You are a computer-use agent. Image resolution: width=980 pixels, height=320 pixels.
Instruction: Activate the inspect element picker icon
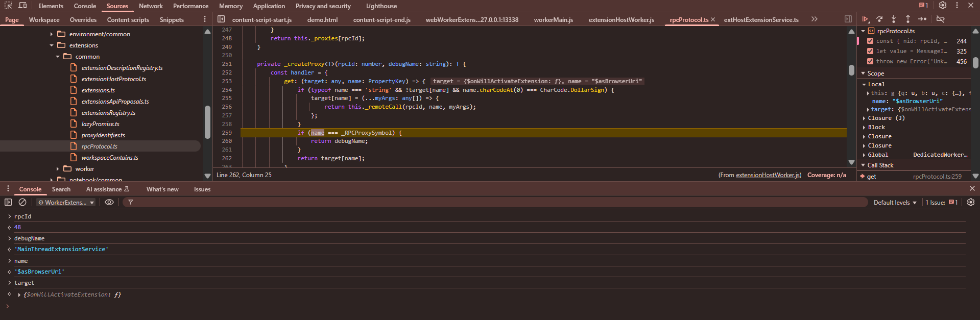tap(8, 6)
